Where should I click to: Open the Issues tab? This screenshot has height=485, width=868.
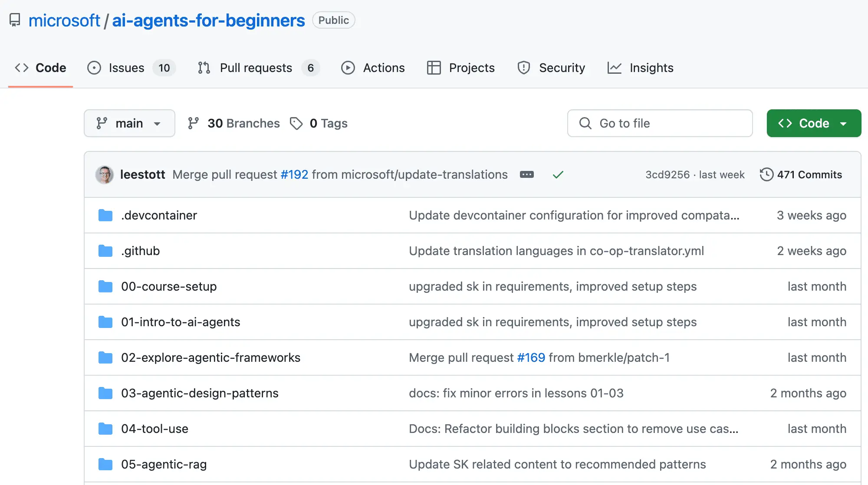click(131, 68)
